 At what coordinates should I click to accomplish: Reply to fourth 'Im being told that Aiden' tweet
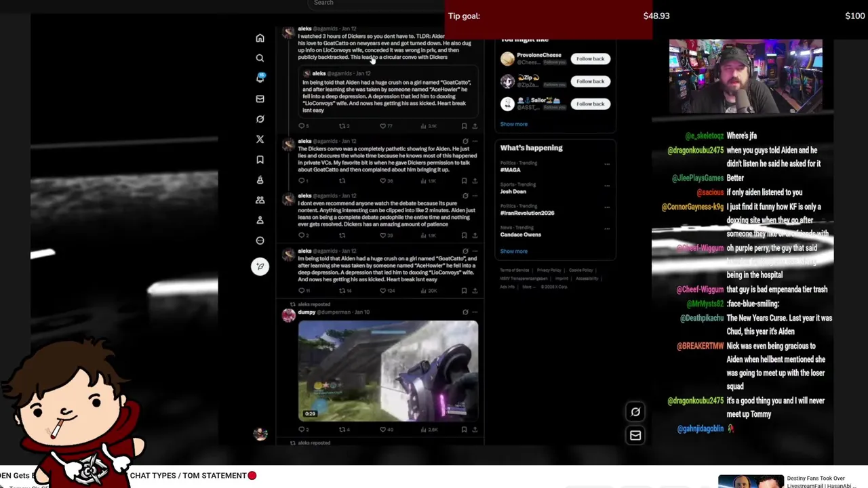(302, 291)
